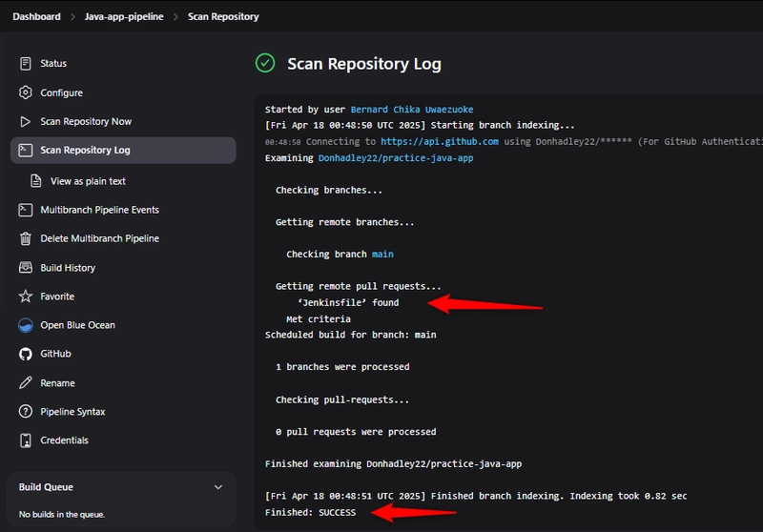Click the Favorite star icon
Screen dimensions: 763x532
point(26,297)
